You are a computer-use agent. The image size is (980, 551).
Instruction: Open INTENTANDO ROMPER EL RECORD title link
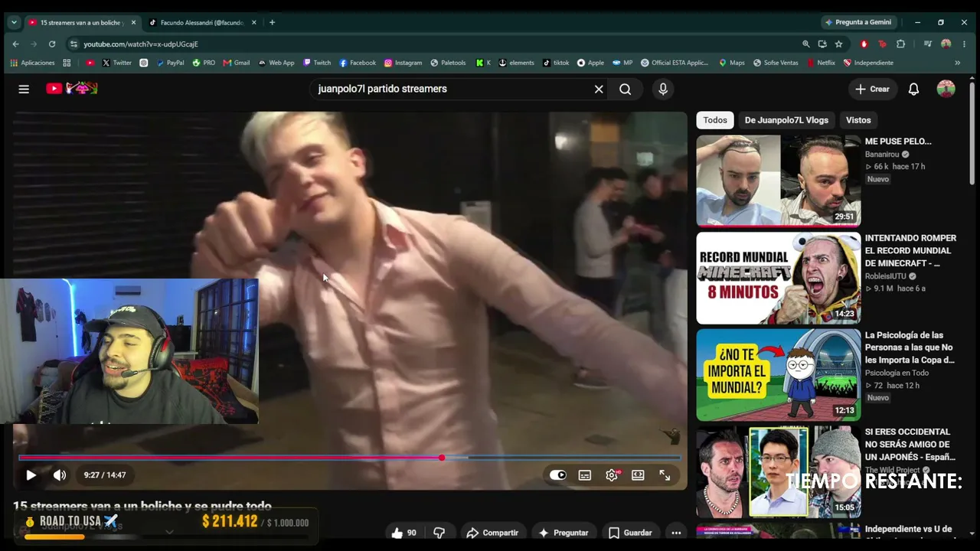click(910, 251)
